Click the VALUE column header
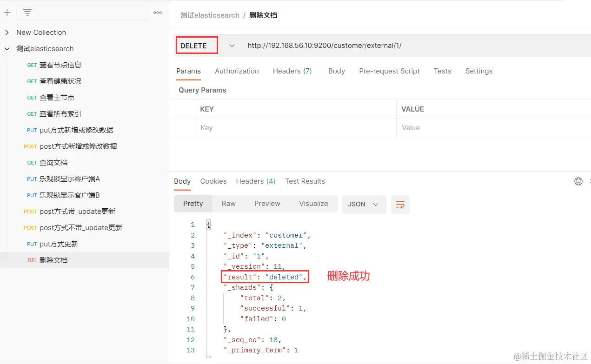 pos(413,109)
